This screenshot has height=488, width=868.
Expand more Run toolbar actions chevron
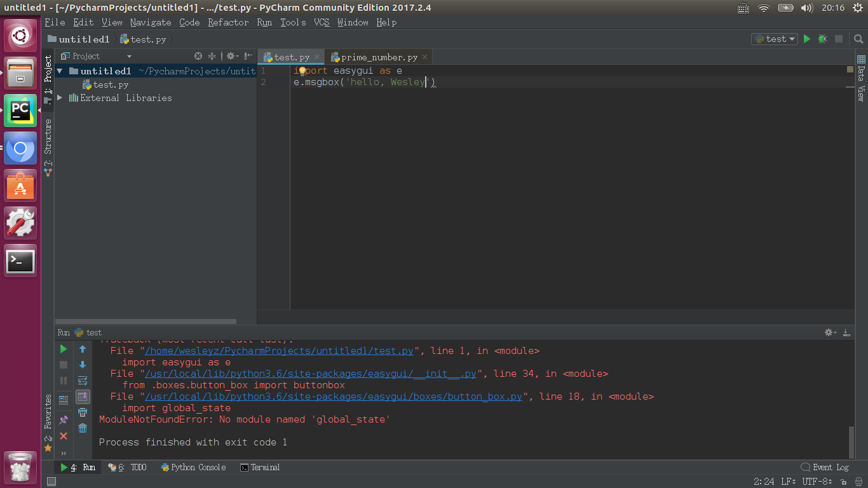(x=64, y=453)
